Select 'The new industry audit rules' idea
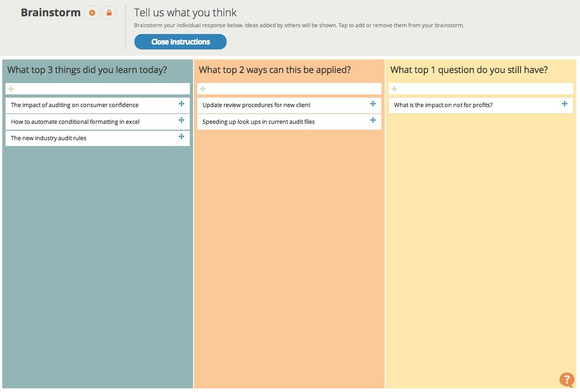 (98, 138)
